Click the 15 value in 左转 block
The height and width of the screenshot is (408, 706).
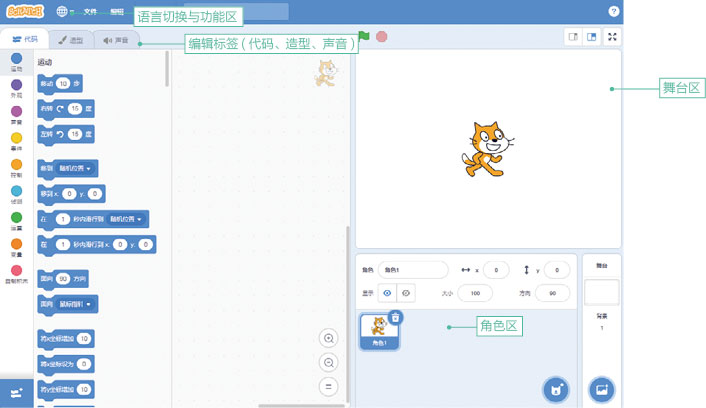pyautogui.click(x=75, y=134)
